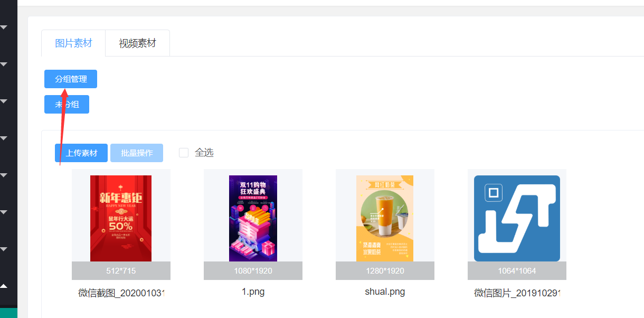This screenshot has height=318, width=644.
Task: Switch to the 图片素材 tab
Action: (73, 43)
